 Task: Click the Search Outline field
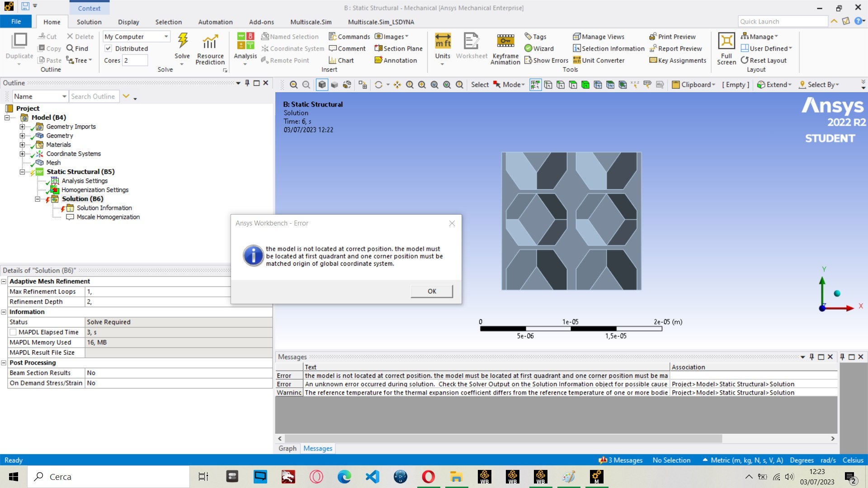point(94,96)
